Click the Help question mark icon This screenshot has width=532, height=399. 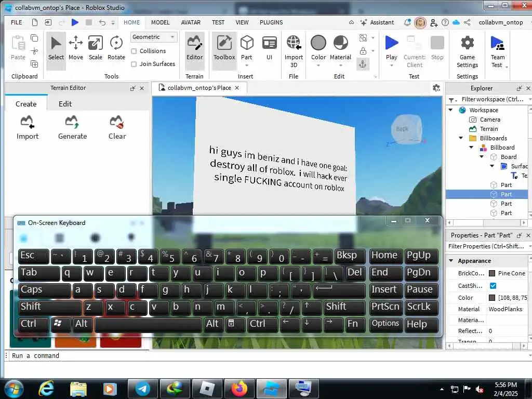pos(445,22)
